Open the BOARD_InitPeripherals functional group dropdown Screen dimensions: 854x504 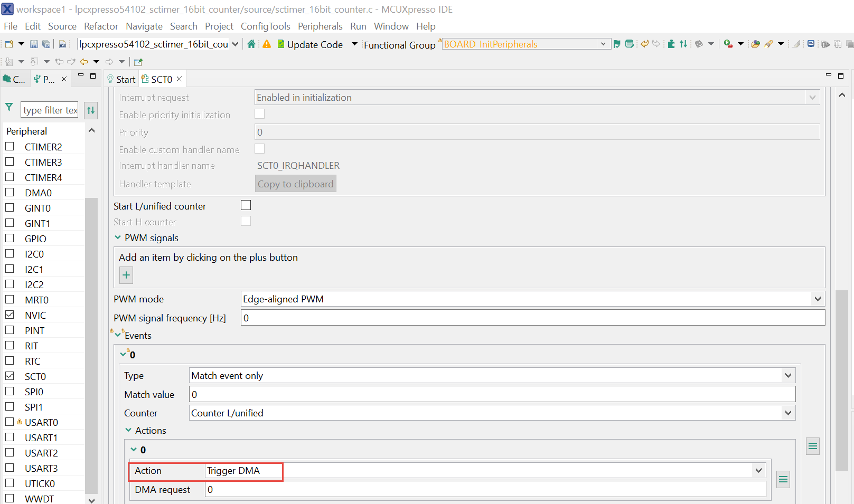click(x=603, y=44)
